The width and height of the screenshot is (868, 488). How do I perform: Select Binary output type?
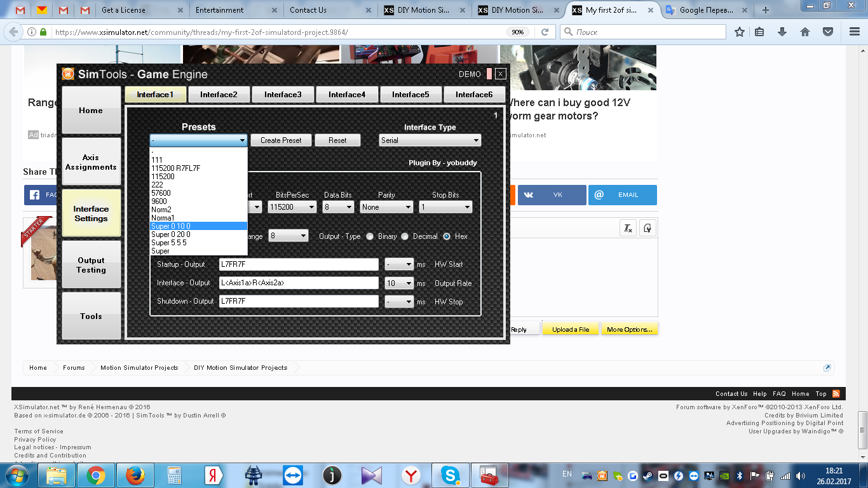tap(370, 236)
